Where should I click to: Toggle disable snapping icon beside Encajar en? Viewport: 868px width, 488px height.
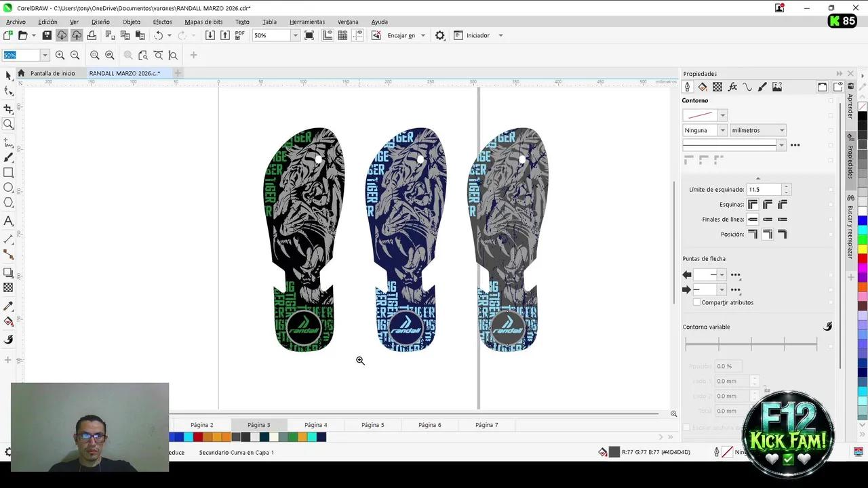tap(376, 35)
